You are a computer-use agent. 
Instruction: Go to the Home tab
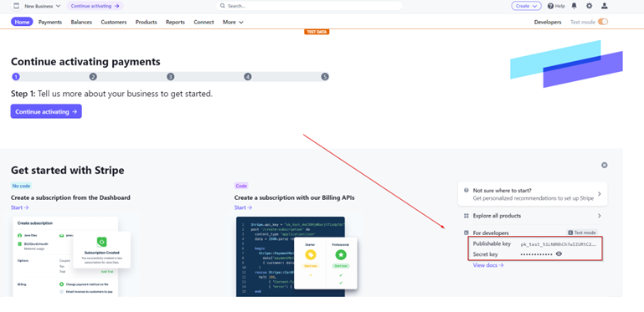pyautogui.click(x=22, y=22)
